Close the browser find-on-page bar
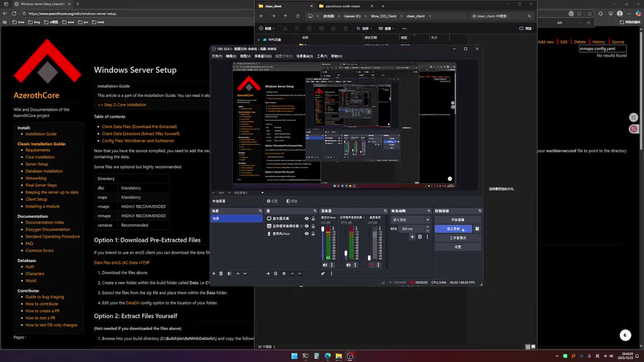This screenshot has width=644, height=362. coord(589,23)
